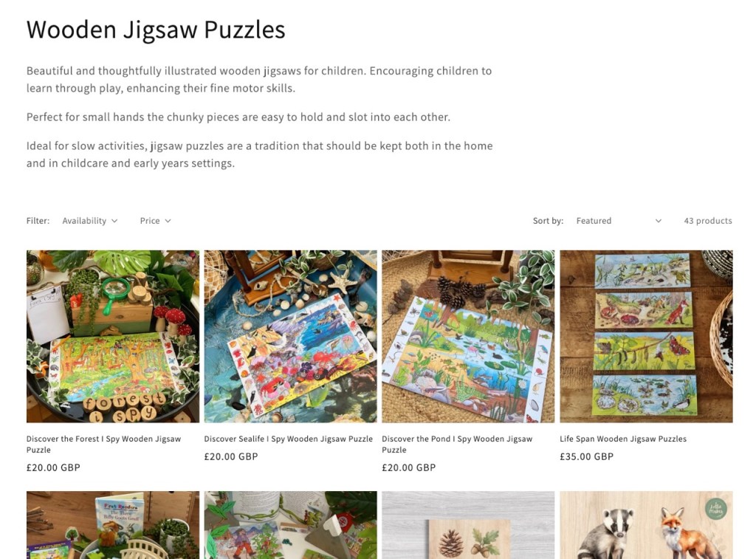Click Life Span Wooden Jigsaw Puzzles title
Image resolution: width=756 pixels, height=559 pixels.
[x=623, y=439]
